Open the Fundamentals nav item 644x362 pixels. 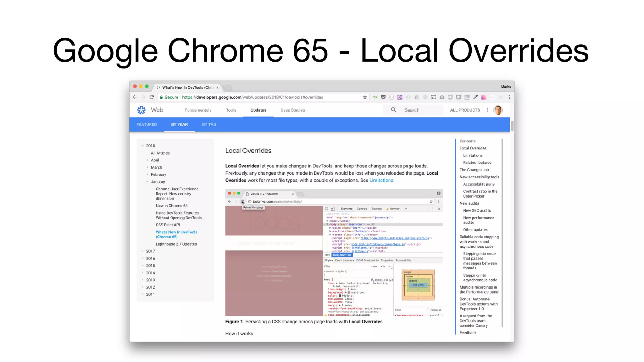pos(198,110)
